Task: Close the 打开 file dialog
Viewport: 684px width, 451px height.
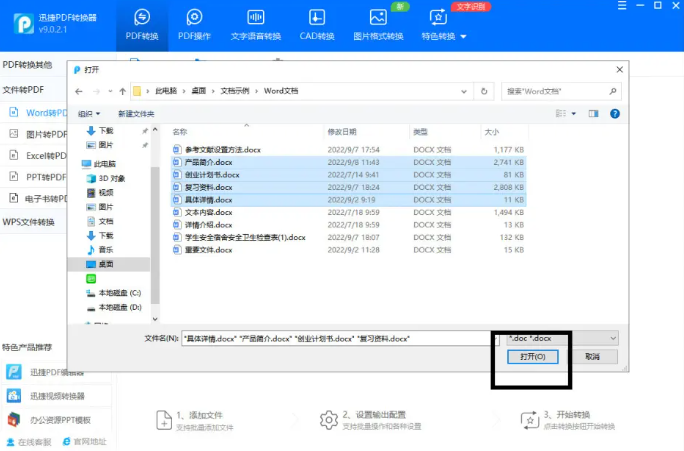Action: tap(619, 70)
